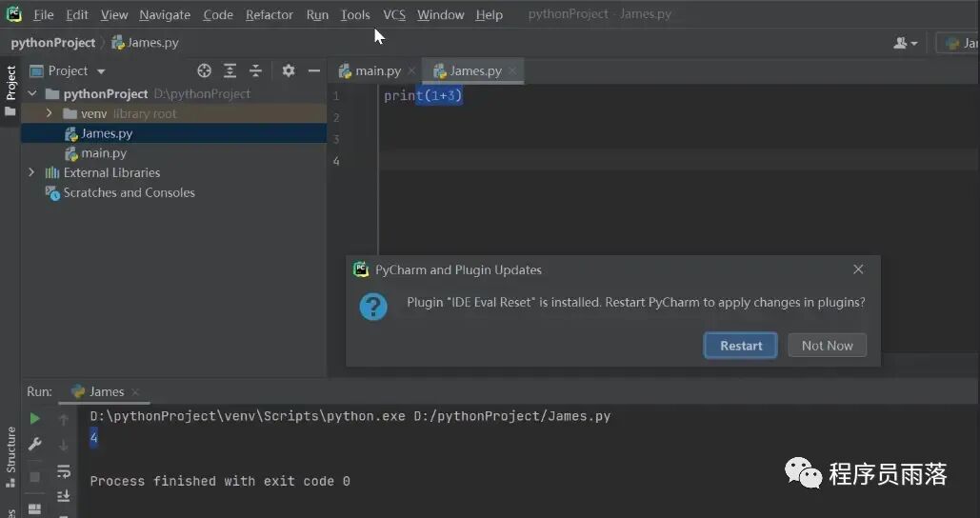Open the Structure tool window side tab
Image resolution: width=980 pixels, height=518 pixels.
point(10,456)
